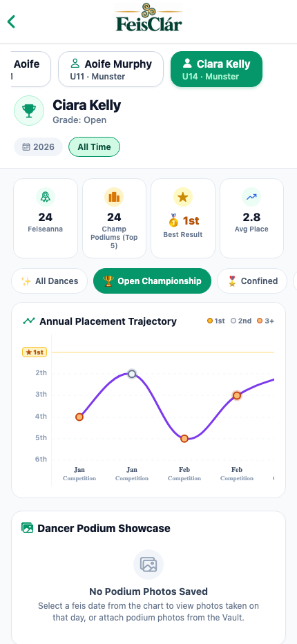Click the 1st legend dot
The height and width of the screenshot is (644, 297).
(210, 321)
